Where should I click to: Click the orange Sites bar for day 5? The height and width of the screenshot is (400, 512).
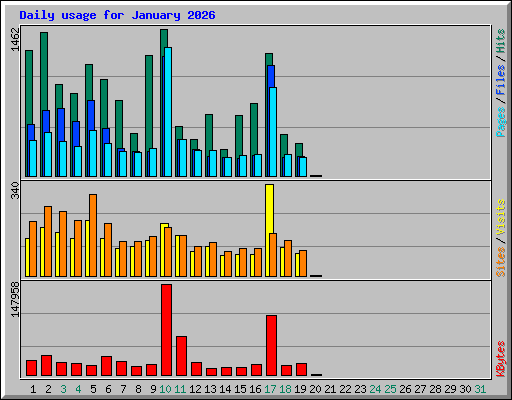(x=93, y=235)
